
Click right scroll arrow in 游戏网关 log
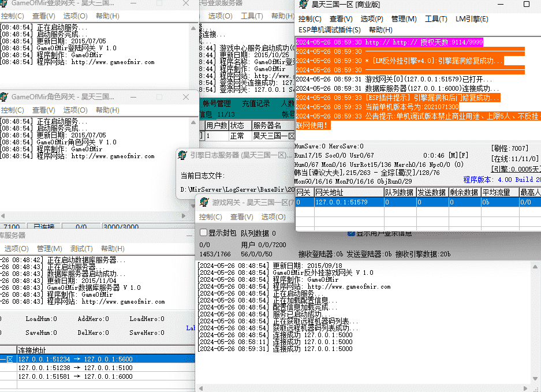[525, 388]
